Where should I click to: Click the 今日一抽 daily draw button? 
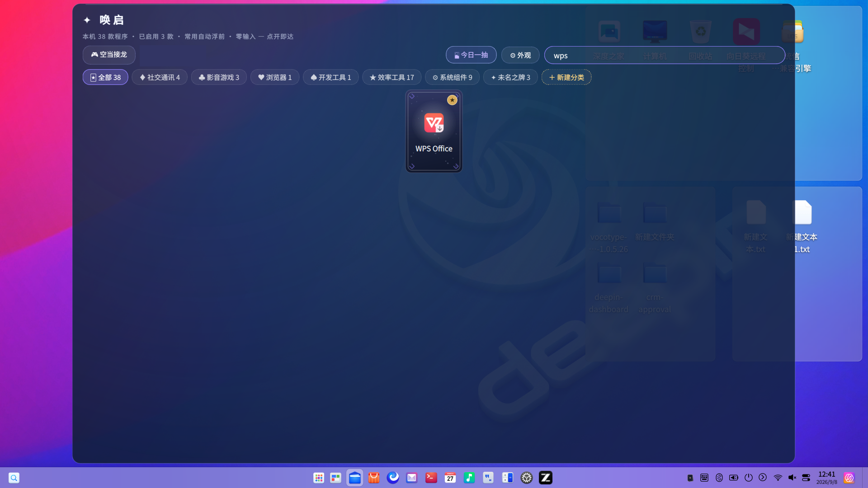(471, 55)
